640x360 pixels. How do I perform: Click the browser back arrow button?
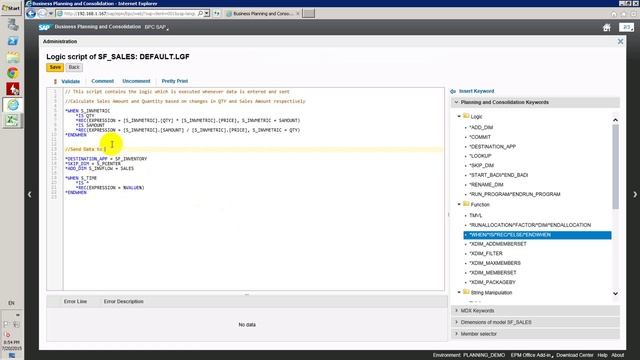[31, 13]
